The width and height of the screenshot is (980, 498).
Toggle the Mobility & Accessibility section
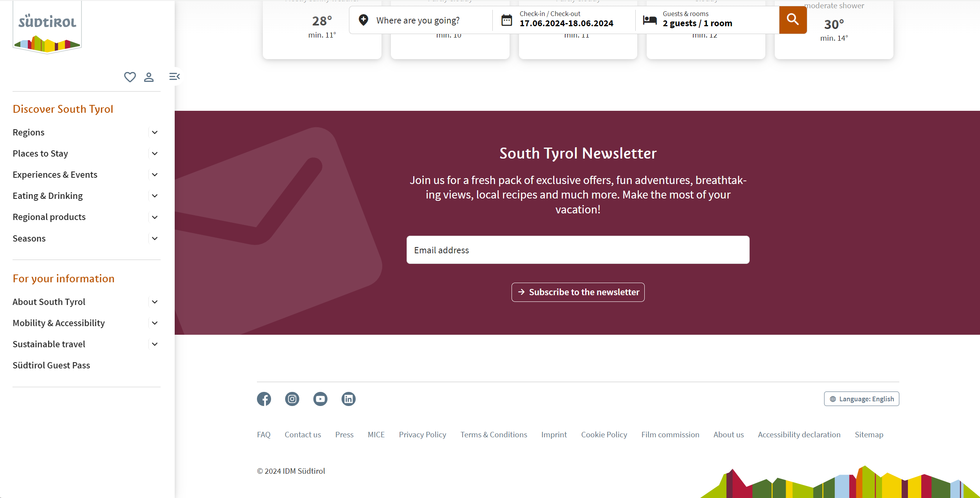[x=155, y=323]
